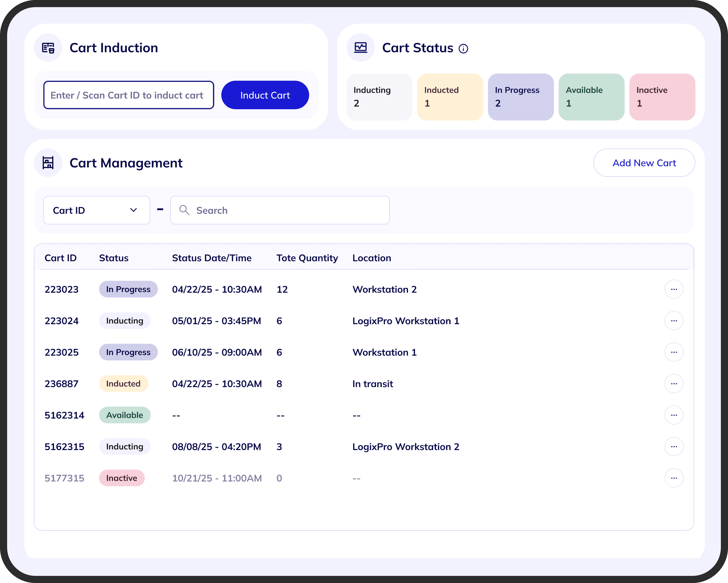Click the Available badge for cart 5162314
This screenshot has height=583, width=728.
pos(125,415)
